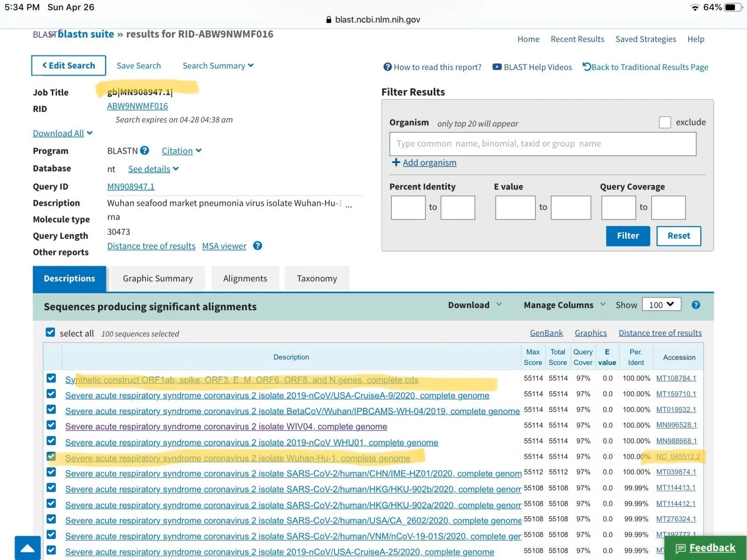This screenshot has height=560, width=747.
Task: Open the Taxonomy tab
Action: pos(317,279)
